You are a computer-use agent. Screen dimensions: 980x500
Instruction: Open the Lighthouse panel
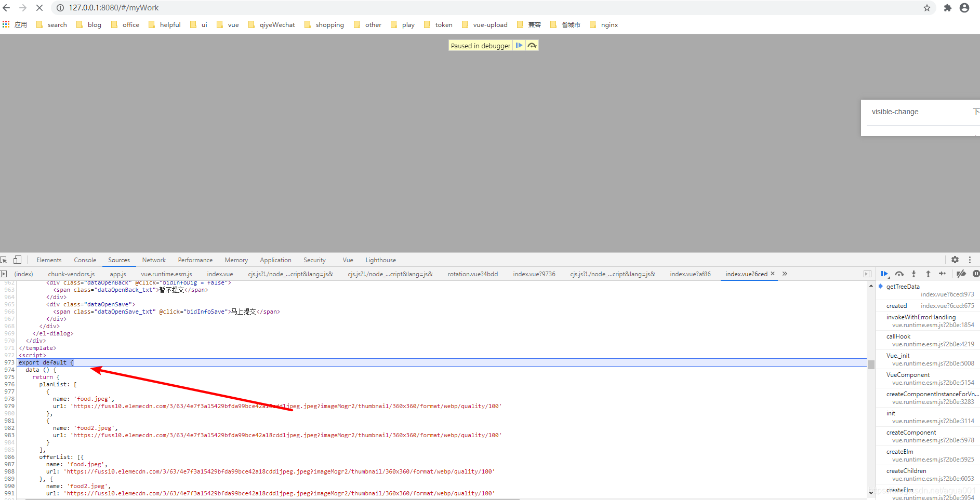[380, 260]
